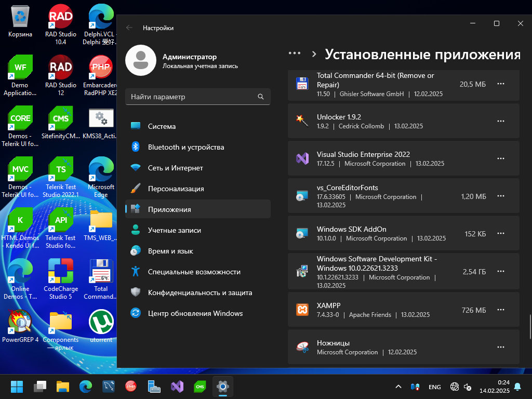Open the Windows Start menu
532x399 pixels.
[17, 387]
